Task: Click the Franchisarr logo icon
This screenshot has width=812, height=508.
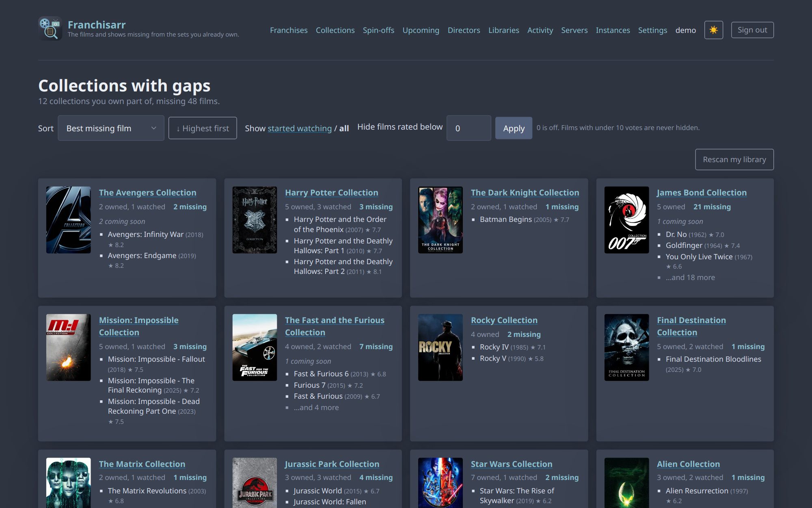Action: tap(50, 28)
